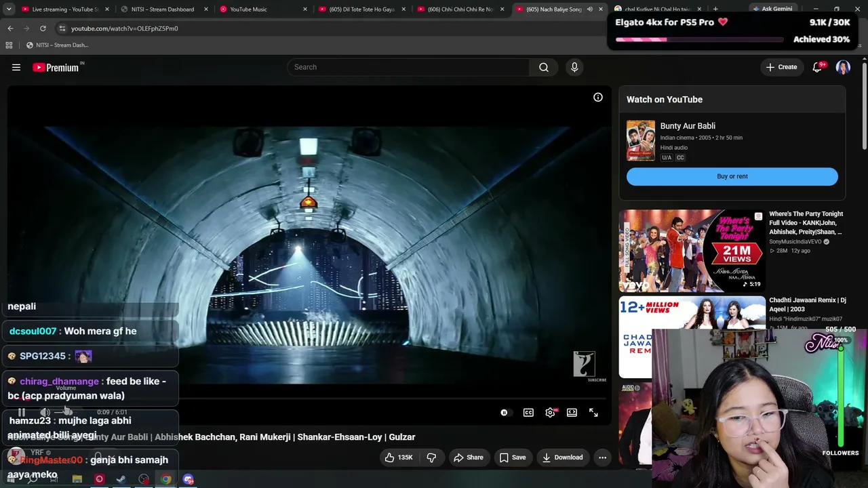Pause the video
This screenshot has height=488, width=868.
(22, 412)
